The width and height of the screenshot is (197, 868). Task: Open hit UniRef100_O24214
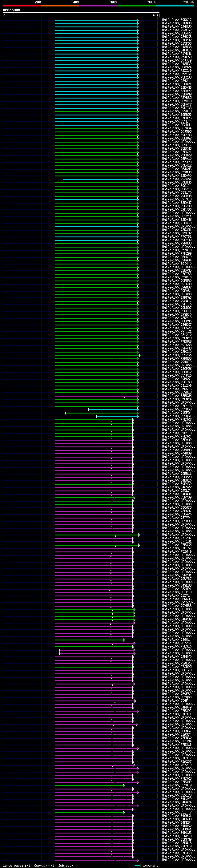[x=177, y=81]
